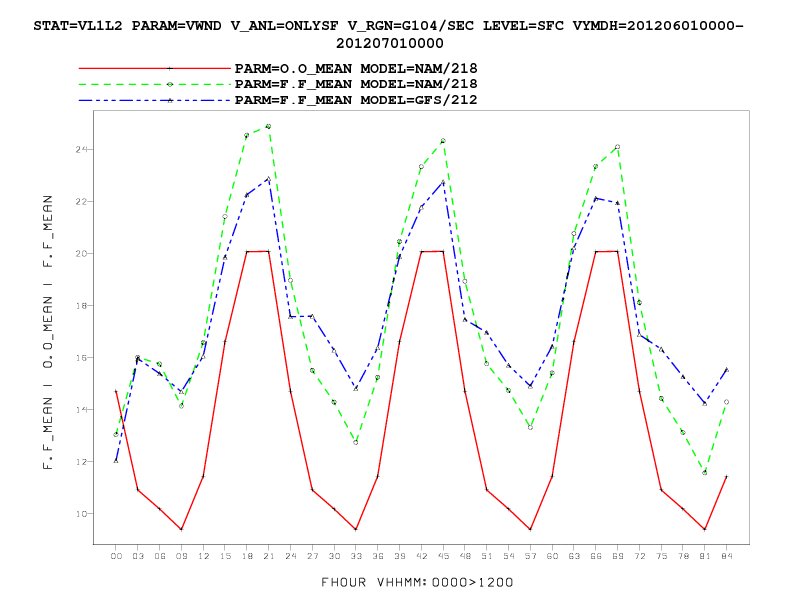Select legend entry PARM=F.F_MEAN MODEL=GFS/212

coord(356,100)
